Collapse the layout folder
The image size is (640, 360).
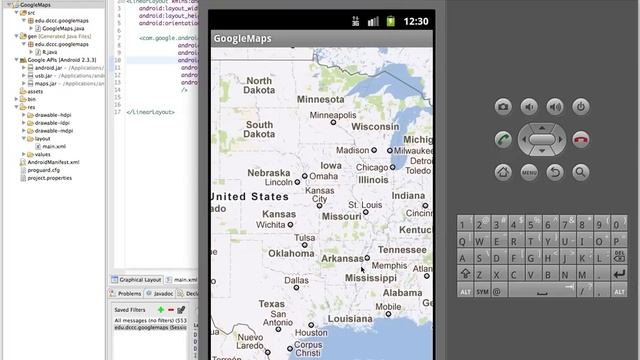pyautogui.click(x=24, y=139)
